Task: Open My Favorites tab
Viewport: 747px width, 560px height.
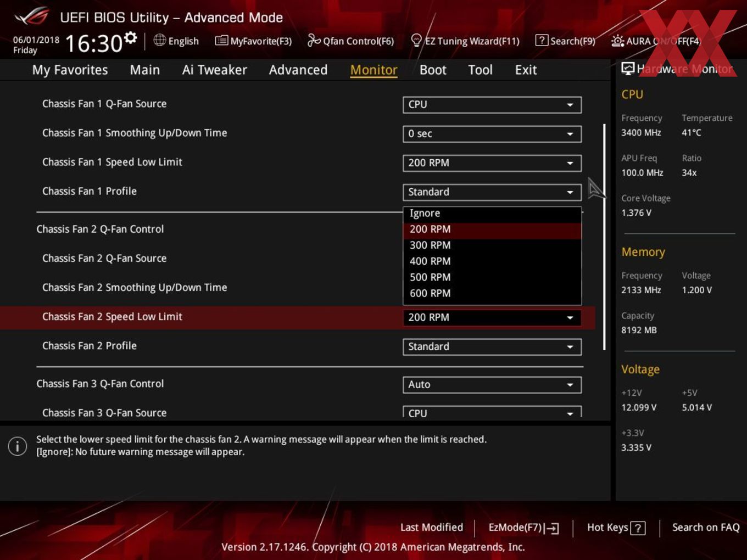Action: (70, 70)
